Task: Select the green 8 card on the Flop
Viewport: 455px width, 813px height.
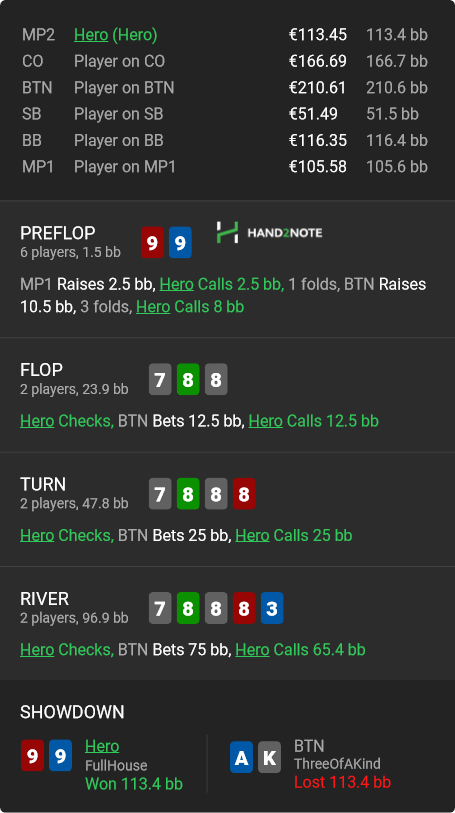Action: [188, 380]
